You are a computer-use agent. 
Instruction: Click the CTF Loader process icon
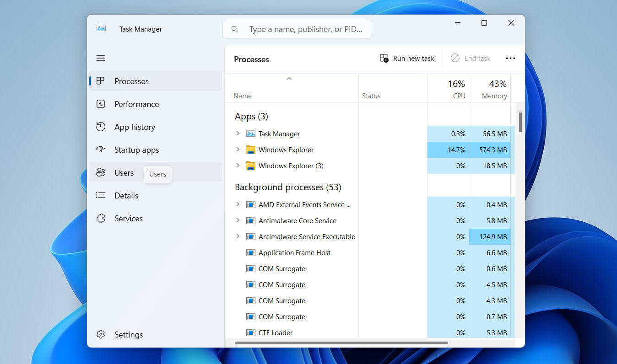[250, 332]
